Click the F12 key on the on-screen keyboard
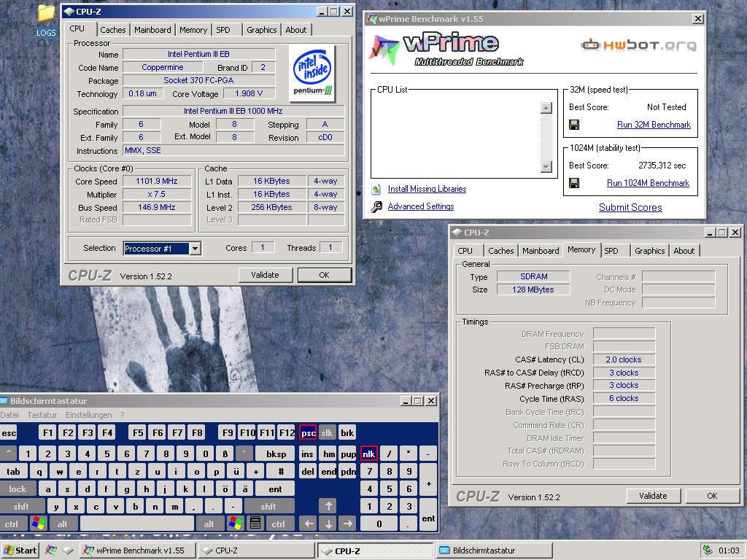Screen dimensions: 747x560 click(287, 433)
